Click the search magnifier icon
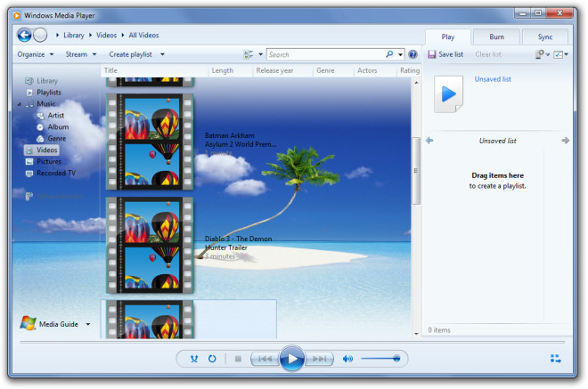The image size is (588, 389). (389, 54)
